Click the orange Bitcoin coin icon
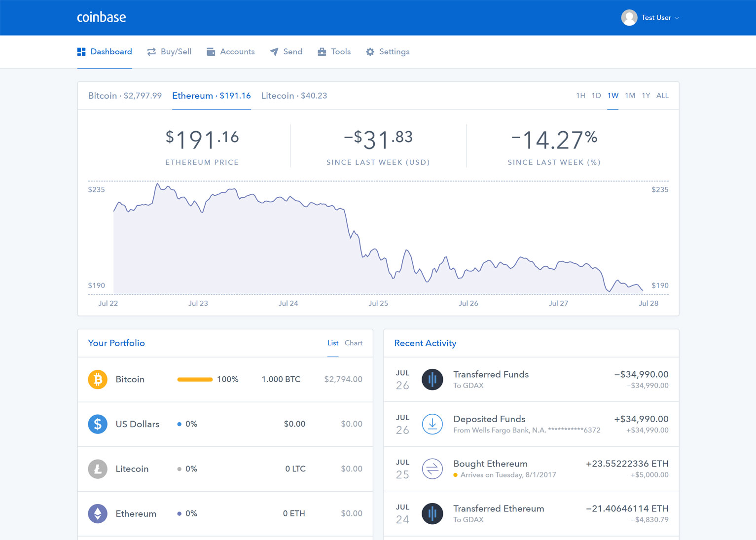This screenshot has height=540, width=756. tap(98, 379)
